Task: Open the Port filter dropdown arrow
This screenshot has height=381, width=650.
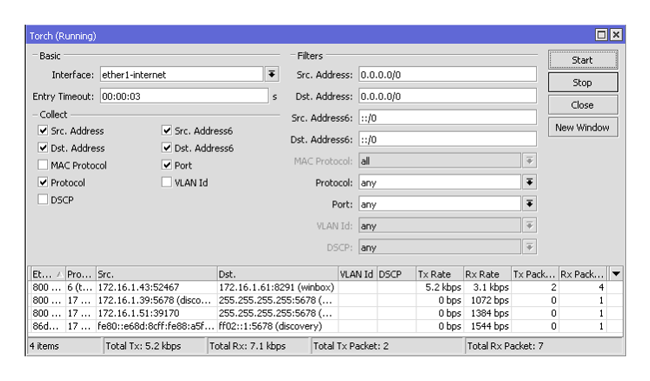Action: 529,204
